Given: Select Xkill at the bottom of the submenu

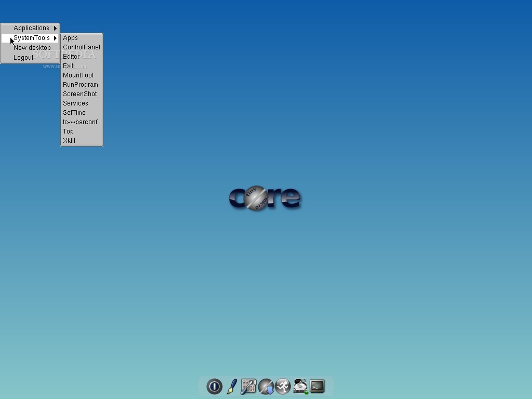Looking at the screenshot, I should tap(69, 140).
